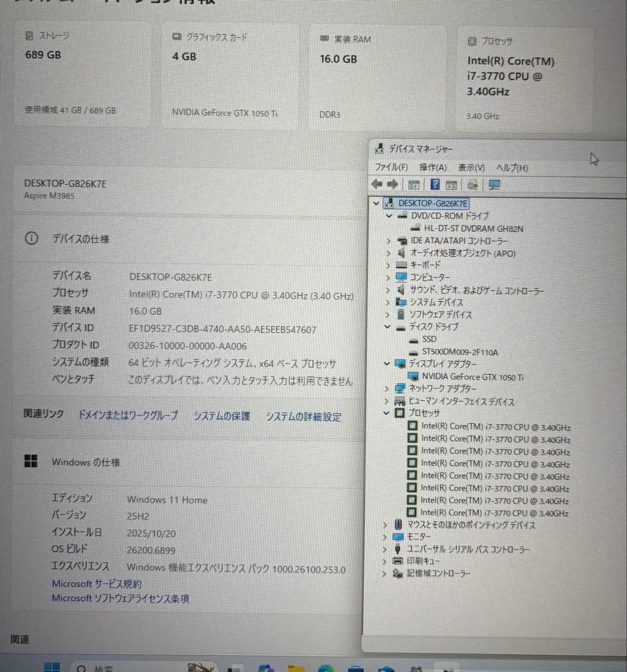Expand the ネットワーク アダプター category
Image resolution: width=627 pixels, height=672 pixels.
[x=387, y=388]
